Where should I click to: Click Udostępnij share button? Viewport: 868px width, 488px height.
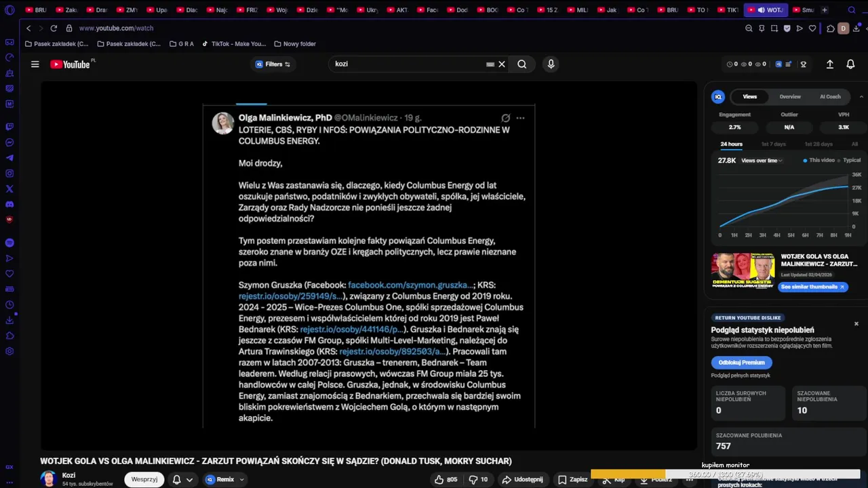click(522, 479)
